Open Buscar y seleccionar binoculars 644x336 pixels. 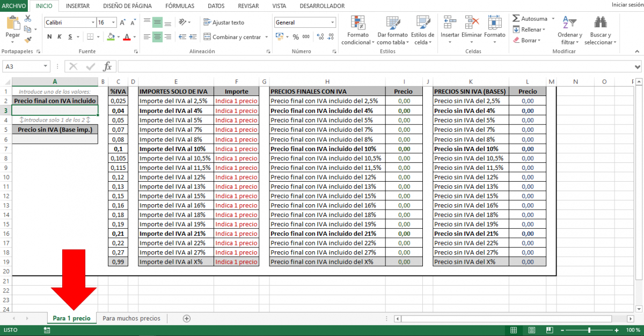coord(600,23)
